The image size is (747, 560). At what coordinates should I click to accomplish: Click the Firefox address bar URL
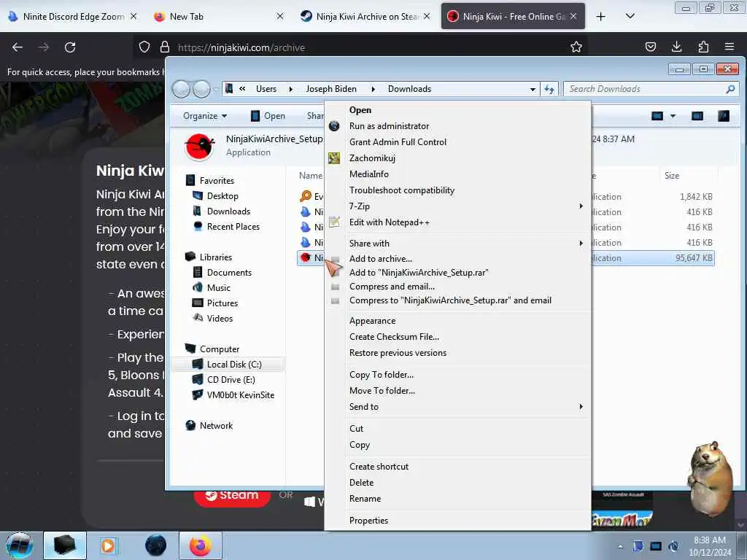click(x=241, y=47)
